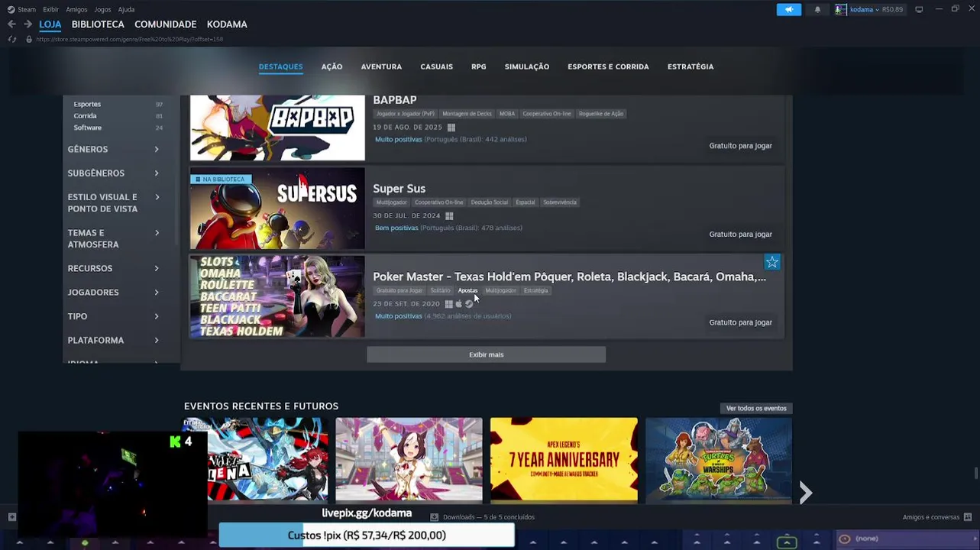The height and width of the screenshot is (550, 980).
Task: Select the RPG category tab
Action: (x=478, y=66)
